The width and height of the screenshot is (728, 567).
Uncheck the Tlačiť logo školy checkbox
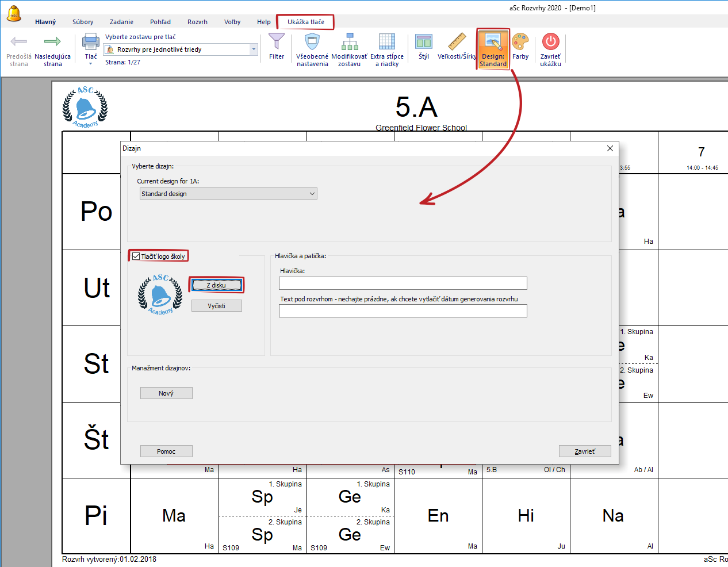click(x=136, y=256)
